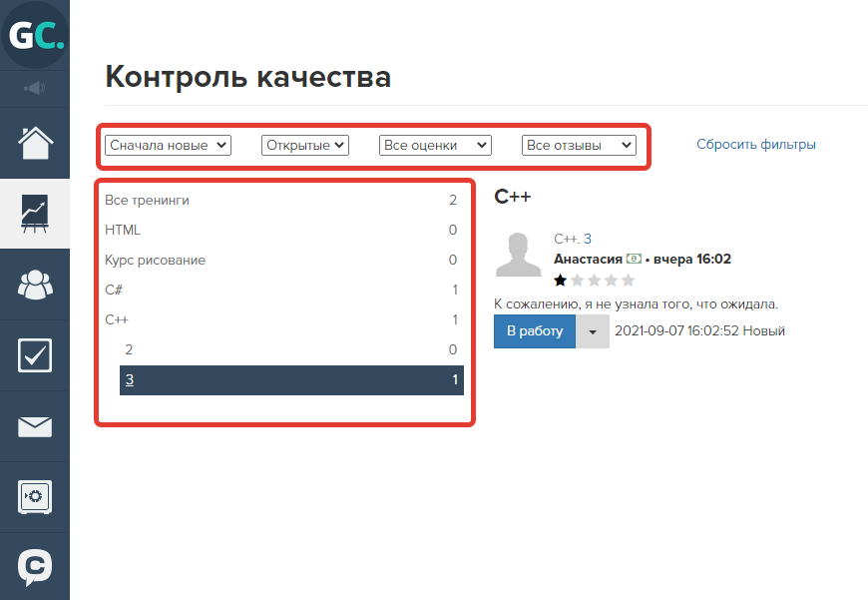The width and height of the screenshot is (868, 600).
Task: Click the safe icon in the sidebar
Action: tap(34, 497)
